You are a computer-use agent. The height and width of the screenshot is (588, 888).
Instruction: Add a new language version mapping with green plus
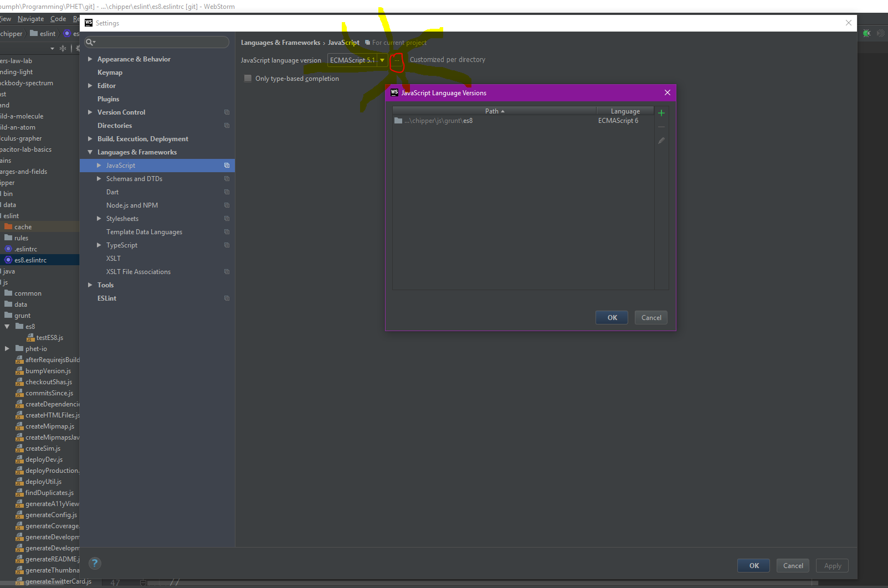(x=661, y=113)
